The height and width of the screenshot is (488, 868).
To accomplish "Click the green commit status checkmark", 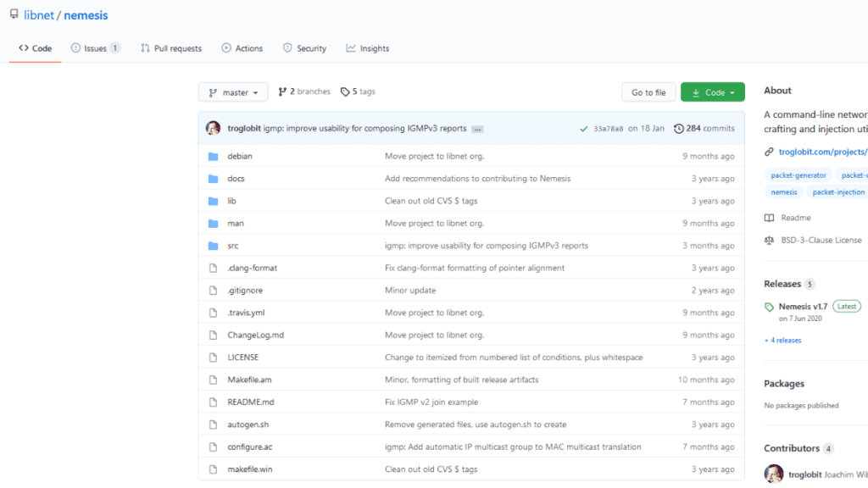I will pyautogui.click(x=583, y=129).
